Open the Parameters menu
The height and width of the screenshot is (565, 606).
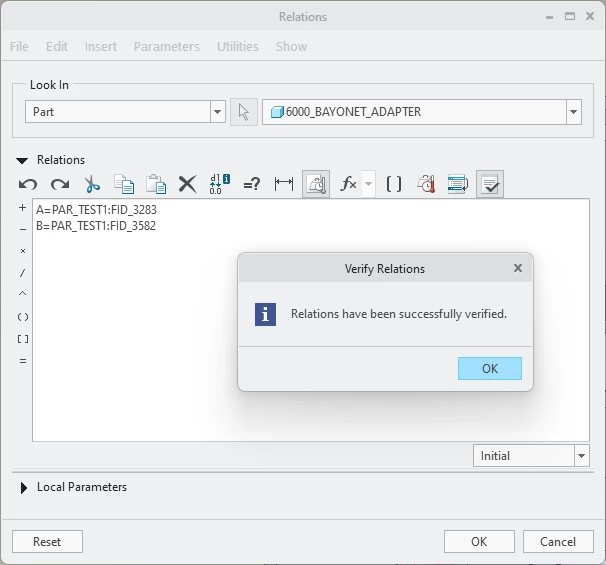click(167, 46)
